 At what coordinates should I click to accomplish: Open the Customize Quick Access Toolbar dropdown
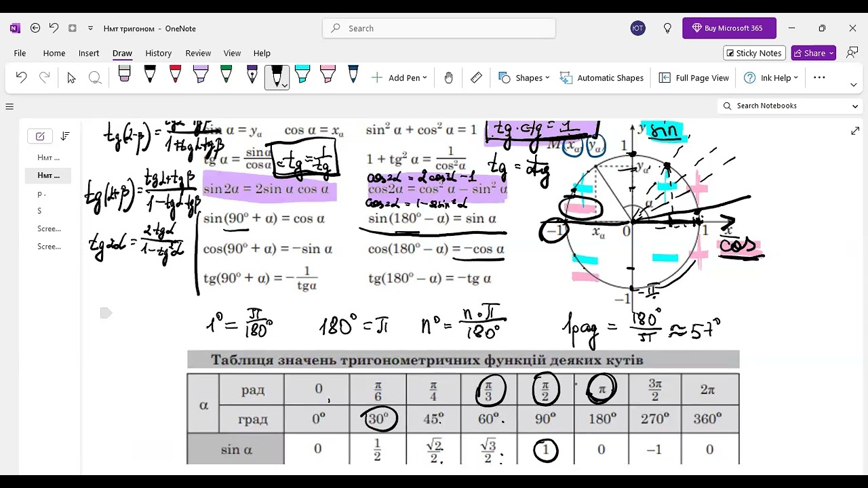click(x=90, y=28)
